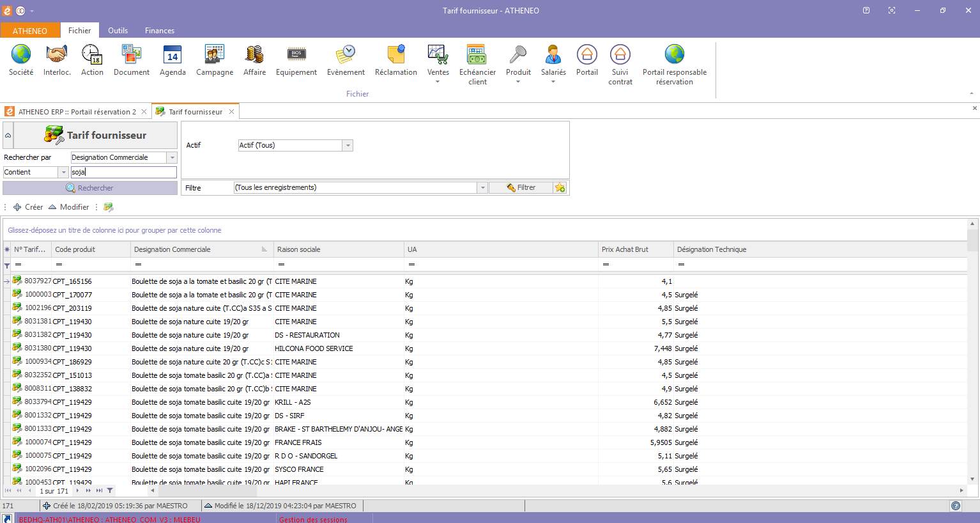Screen dimensions: 980x523
Task: Sort by the Designation Commerciale column
Action: click(x=201, y=249)
